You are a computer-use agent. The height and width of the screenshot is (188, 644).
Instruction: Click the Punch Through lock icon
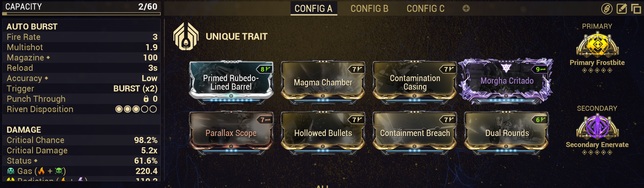(146, 99)
